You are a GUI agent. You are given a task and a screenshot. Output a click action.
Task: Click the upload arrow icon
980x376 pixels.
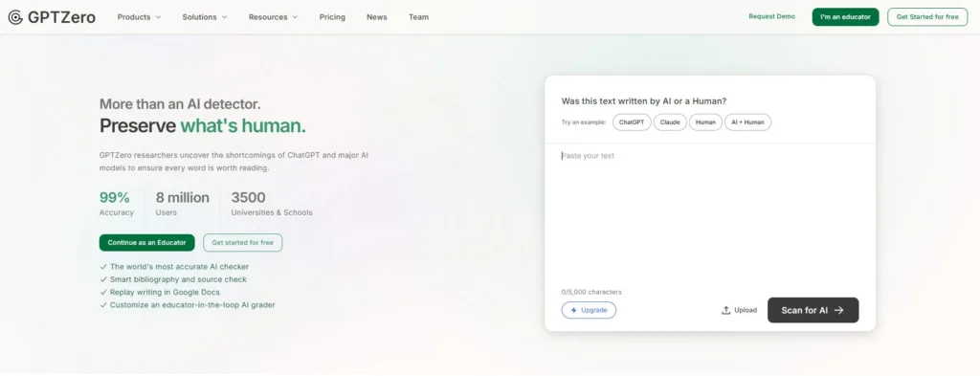pos(725,310)
